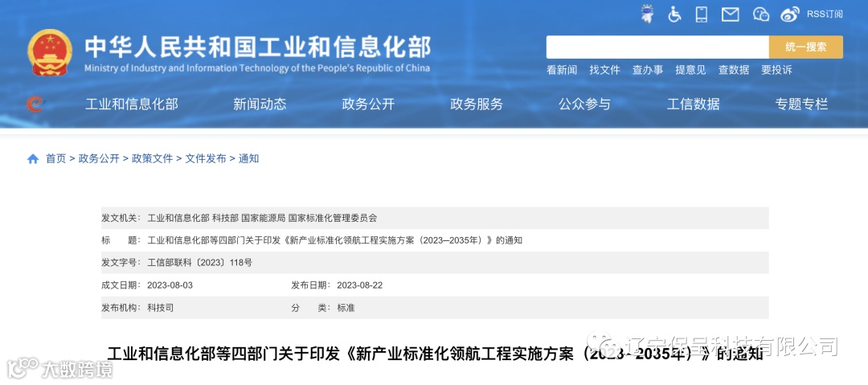The height and width of the screenshot is (385, 868).
Task: Click the 提意见 quick link
Action: 690,70
